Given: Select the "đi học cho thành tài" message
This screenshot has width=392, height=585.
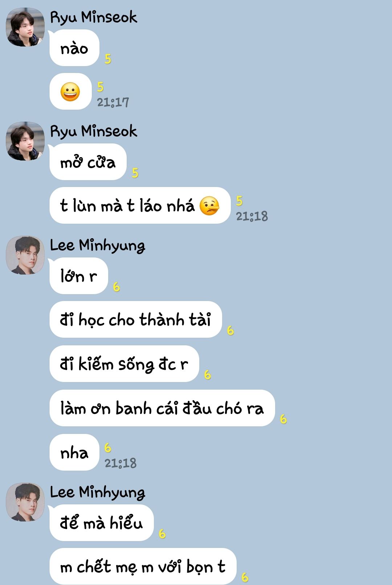Looking at the screenshot, I should (x=136, y=320).
